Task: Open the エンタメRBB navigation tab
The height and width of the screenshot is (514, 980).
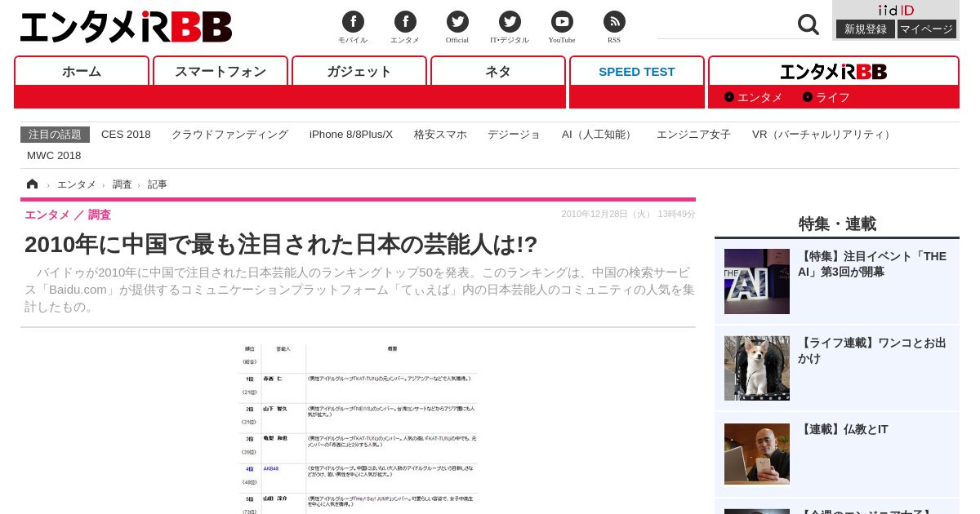Action: pos(834,71)
